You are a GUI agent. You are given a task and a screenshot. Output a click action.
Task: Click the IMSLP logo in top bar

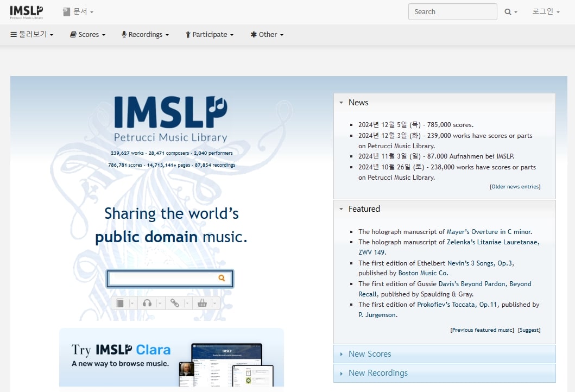pyautogui.click(x=27, y=12)
